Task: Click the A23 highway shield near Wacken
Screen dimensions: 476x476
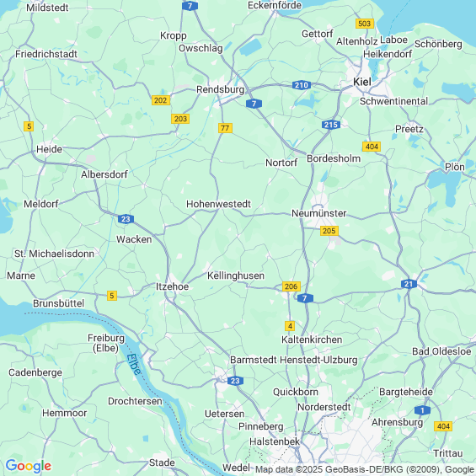Action: click(x=126, y=219)
